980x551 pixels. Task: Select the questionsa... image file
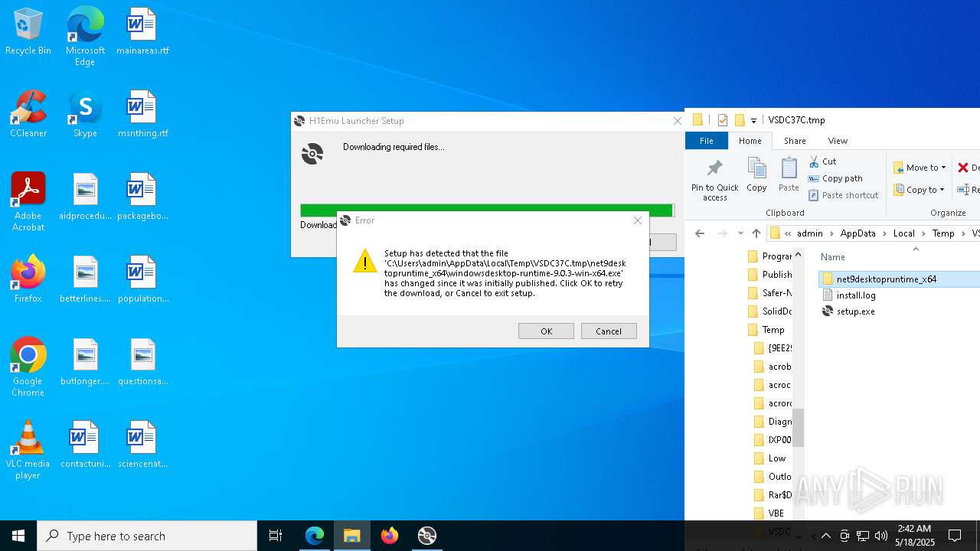pos(142,362)
